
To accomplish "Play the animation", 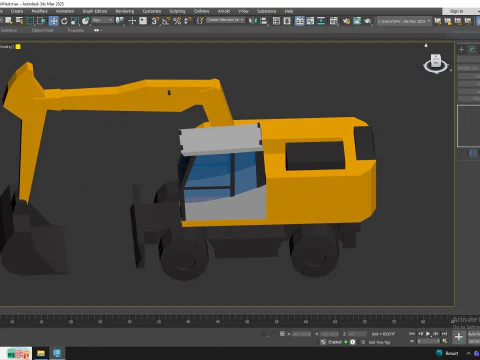I will (428, 333).
